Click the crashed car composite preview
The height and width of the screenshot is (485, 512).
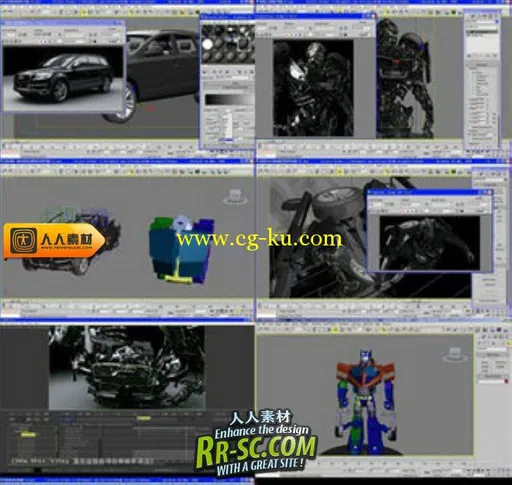coord(127,367)
